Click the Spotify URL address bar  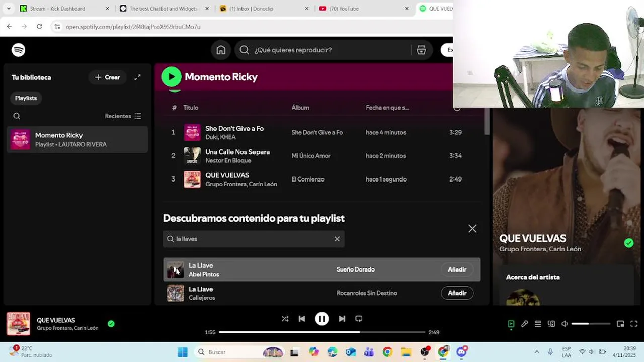(252, 26)
